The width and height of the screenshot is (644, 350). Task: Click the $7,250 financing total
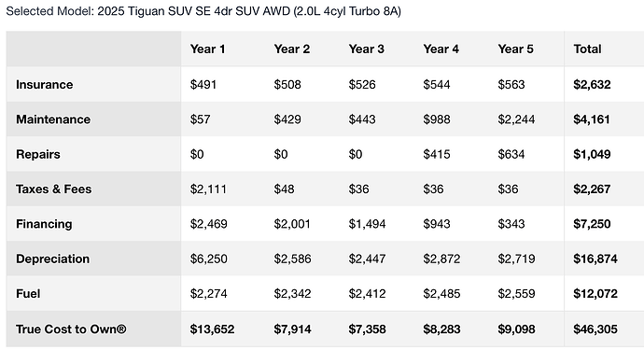pyautogui.click(x=592, y=224)
